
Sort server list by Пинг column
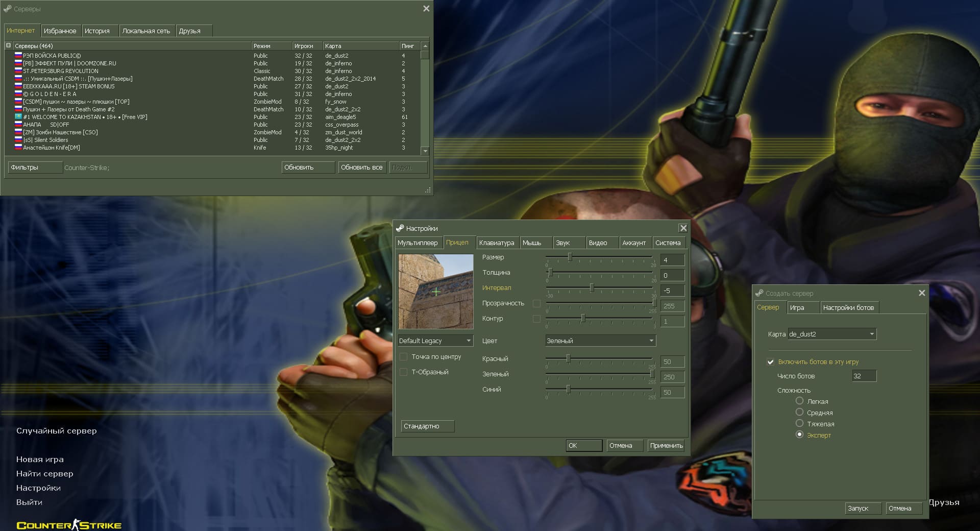pos(410,46)
